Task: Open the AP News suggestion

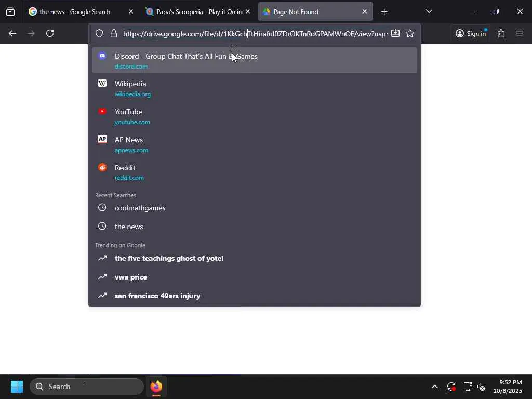Action: tap(255, 144)
